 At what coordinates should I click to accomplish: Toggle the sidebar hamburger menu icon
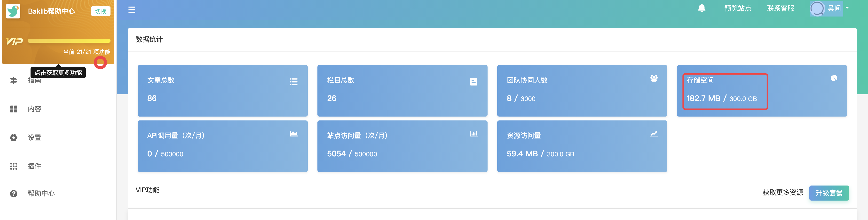pos(132,10)
